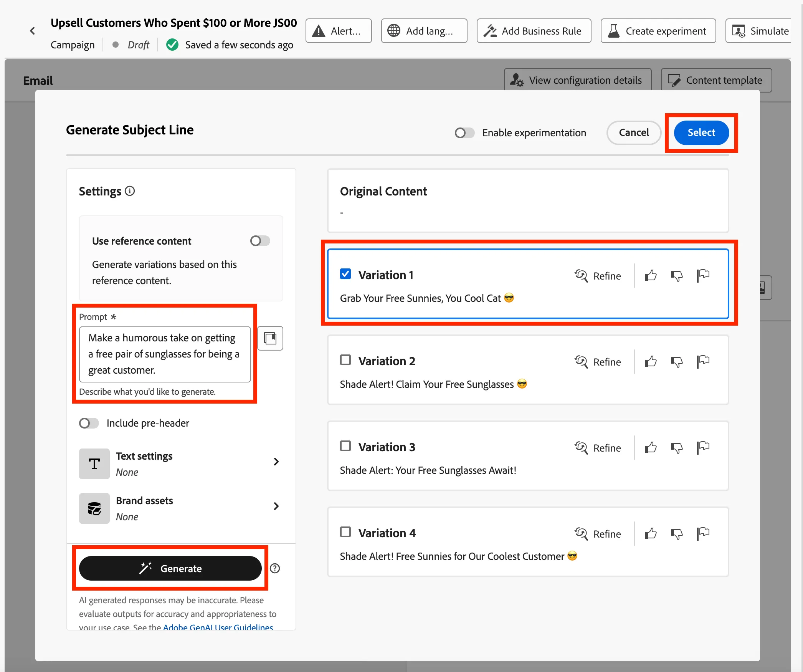Viewport: 803px width, 672px height.
Task: Click Refine for Variation 3
Action: click(x=598, y=448)
